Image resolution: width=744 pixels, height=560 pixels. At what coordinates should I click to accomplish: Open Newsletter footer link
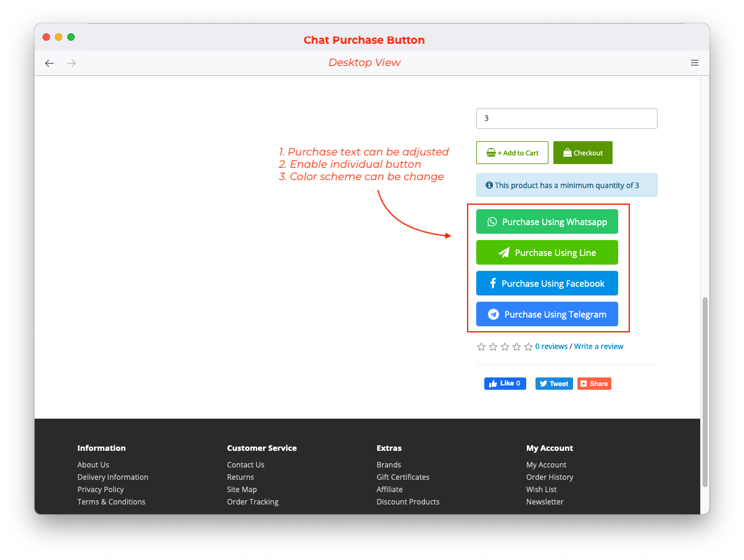click(x=545, y=502)
